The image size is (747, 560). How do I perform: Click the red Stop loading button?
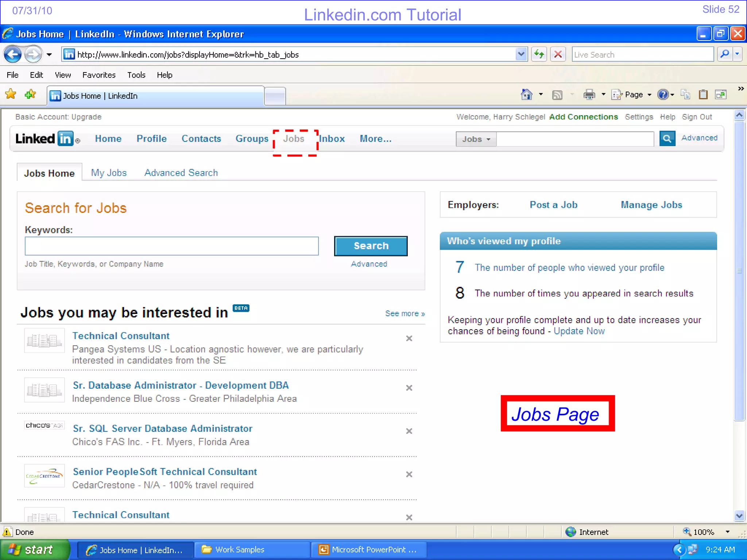pyautogui.click(x=558, y=55)
